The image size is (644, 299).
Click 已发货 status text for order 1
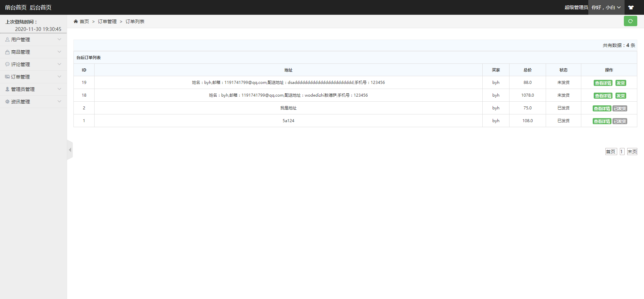(563, 121)
